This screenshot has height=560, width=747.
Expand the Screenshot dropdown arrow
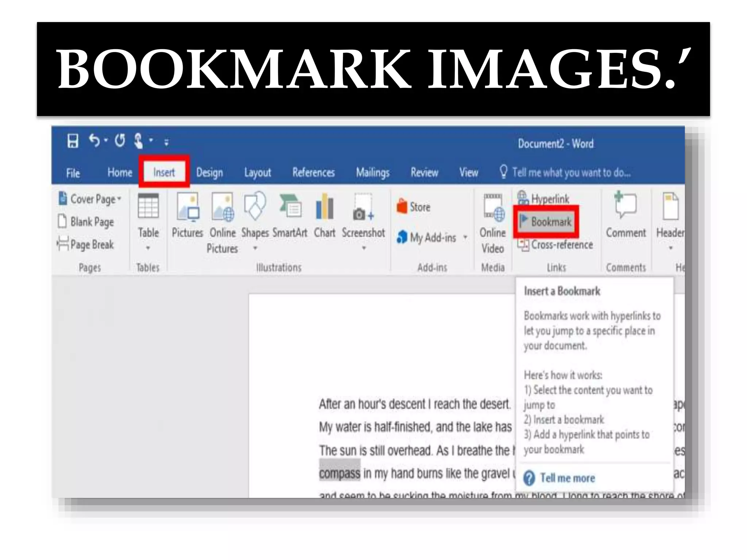pos(364,248)
